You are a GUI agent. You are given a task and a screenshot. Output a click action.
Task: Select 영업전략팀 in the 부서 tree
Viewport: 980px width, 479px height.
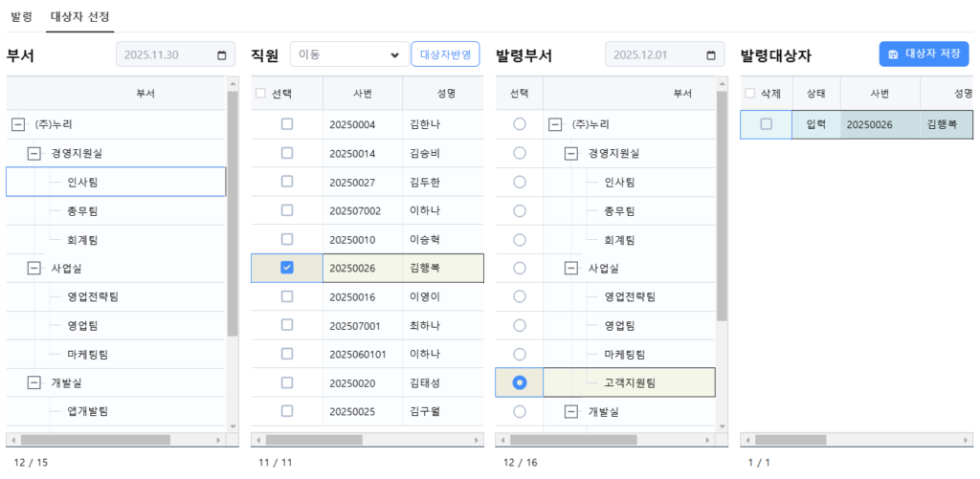coord(93,296)
